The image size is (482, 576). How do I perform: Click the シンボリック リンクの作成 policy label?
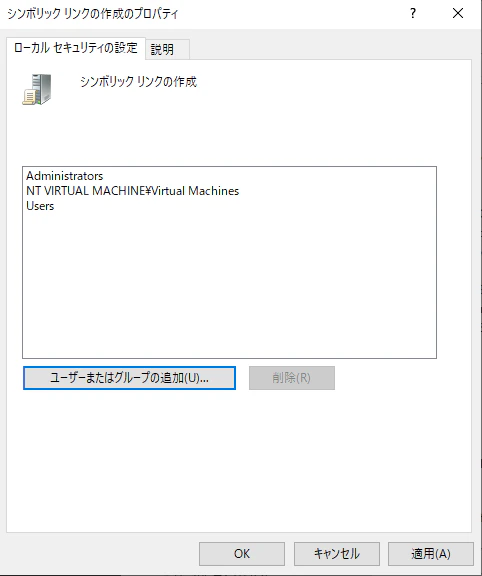pyautogui.click(x=139, y=82)
